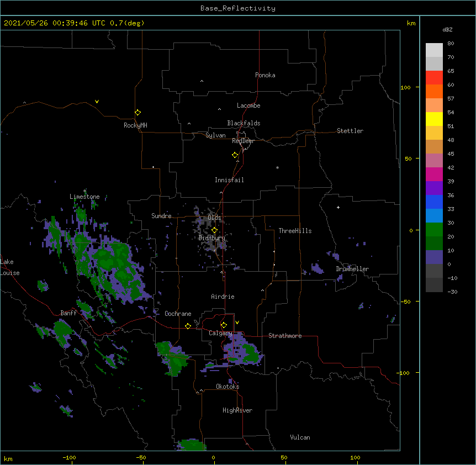
Task: Click the 54 dBZ yellow color swatch
Action: coord(434,119)
